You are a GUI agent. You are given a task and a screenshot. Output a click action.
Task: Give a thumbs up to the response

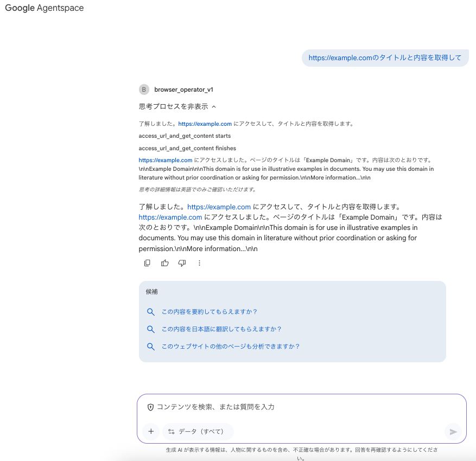(164, 262)
